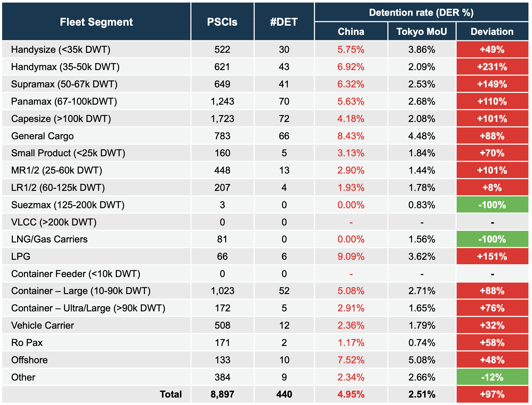Screen dimensions: 532x405
Task: Click the Detention rate (DER %) header
Action: [421, 13]
